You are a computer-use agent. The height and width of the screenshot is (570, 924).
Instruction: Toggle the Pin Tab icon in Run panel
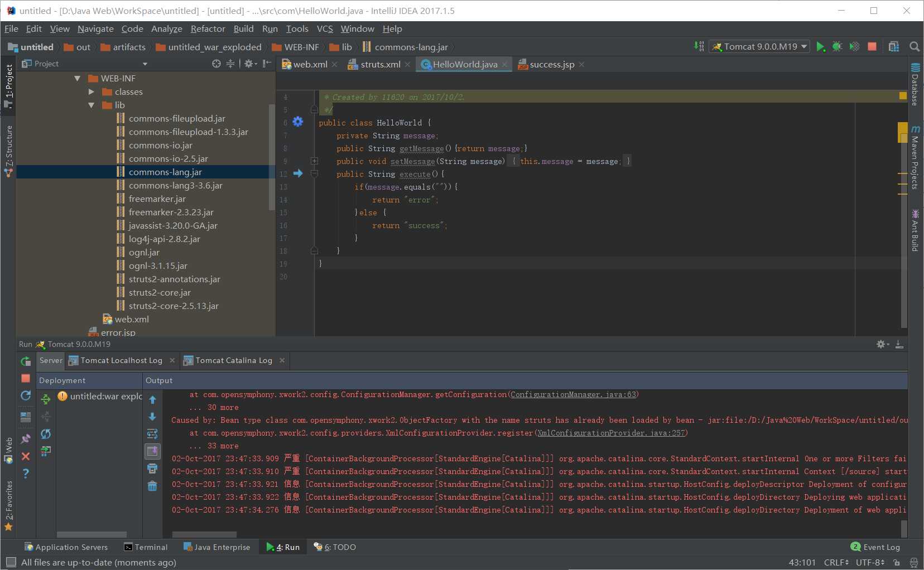(x=26, y=439)
